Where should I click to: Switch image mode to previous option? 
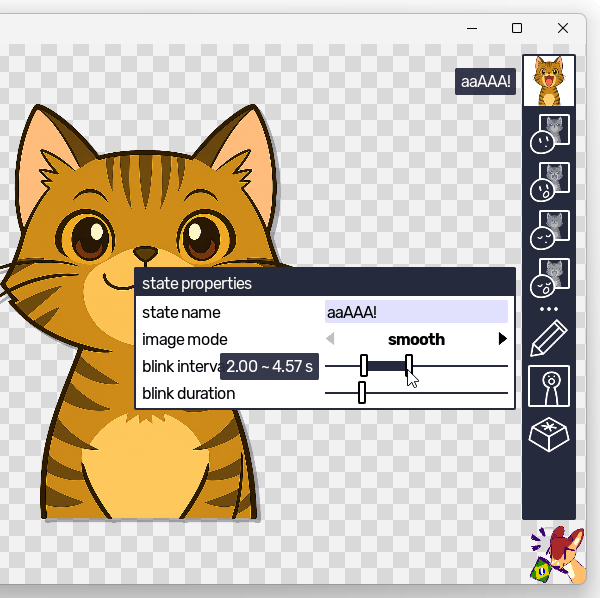pyautogui.click(x=331, y=340)
